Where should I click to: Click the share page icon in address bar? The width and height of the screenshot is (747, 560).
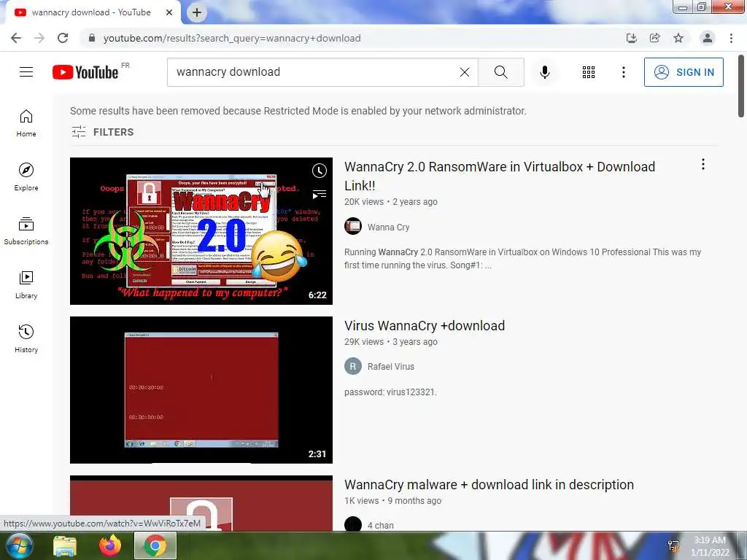point(654,38)
